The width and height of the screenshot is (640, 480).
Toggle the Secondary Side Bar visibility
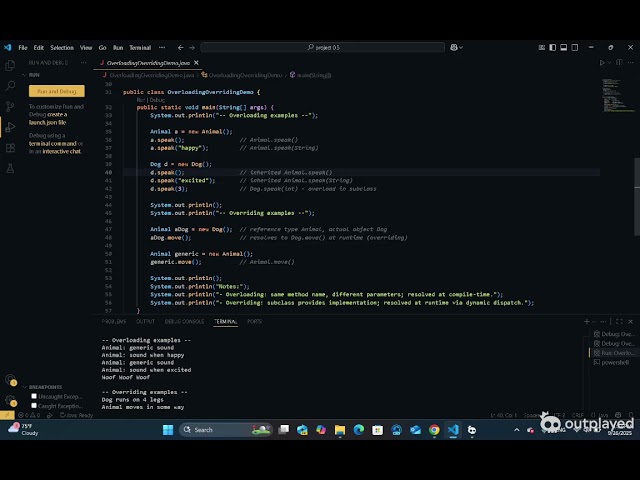(575, 48)
